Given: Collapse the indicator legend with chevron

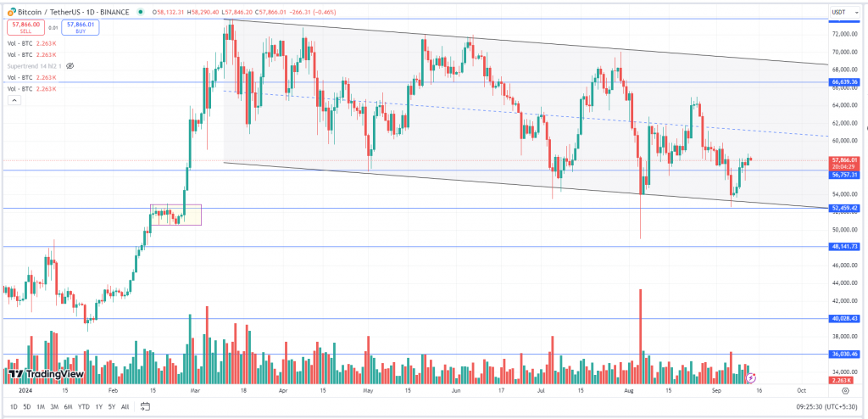Looking at the screenshot, I should tap(13, 100).
